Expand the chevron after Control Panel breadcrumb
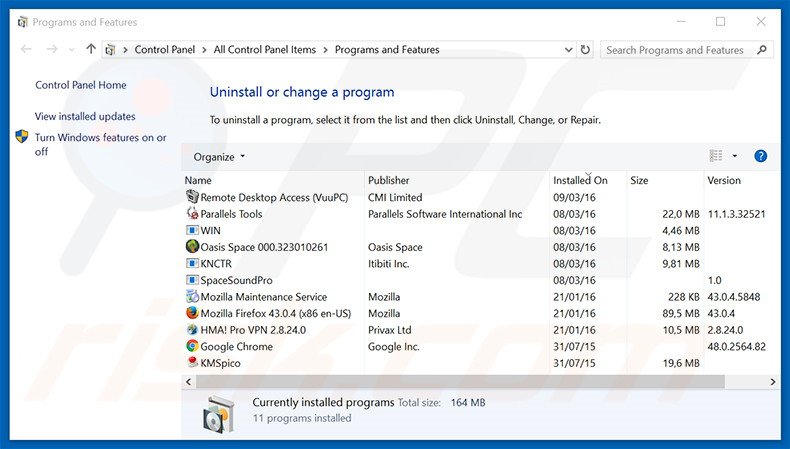This screenshot has height=449, width=790. [204, 50]
